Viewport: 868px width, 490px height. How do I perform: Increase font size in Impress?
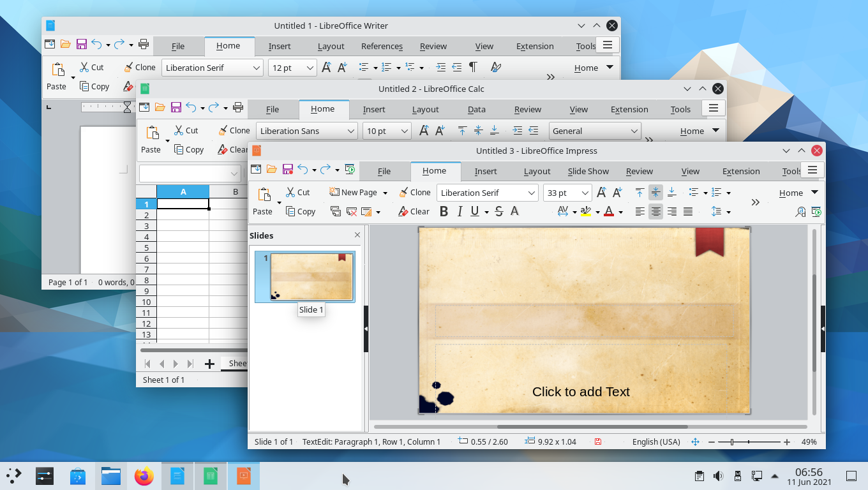pos(601,192)
